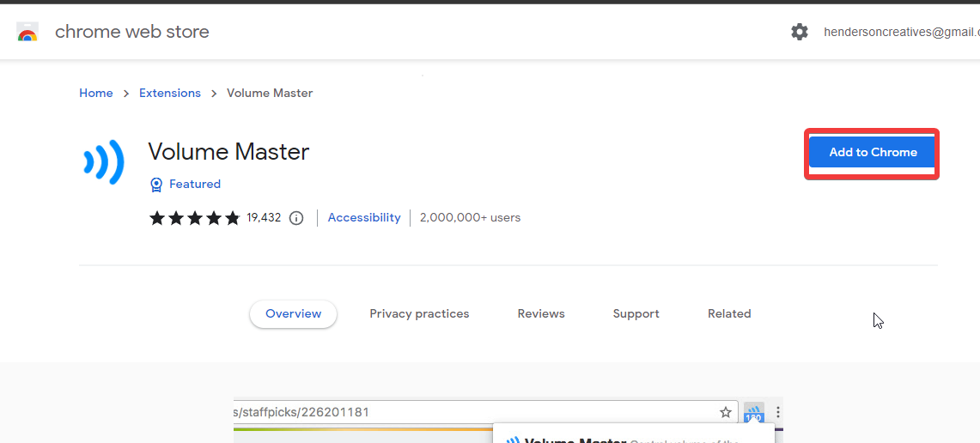The height and width of the screenshot is (443, 980).
Task: Click the Featured badge ribbon icon
Action: (156, 185)
